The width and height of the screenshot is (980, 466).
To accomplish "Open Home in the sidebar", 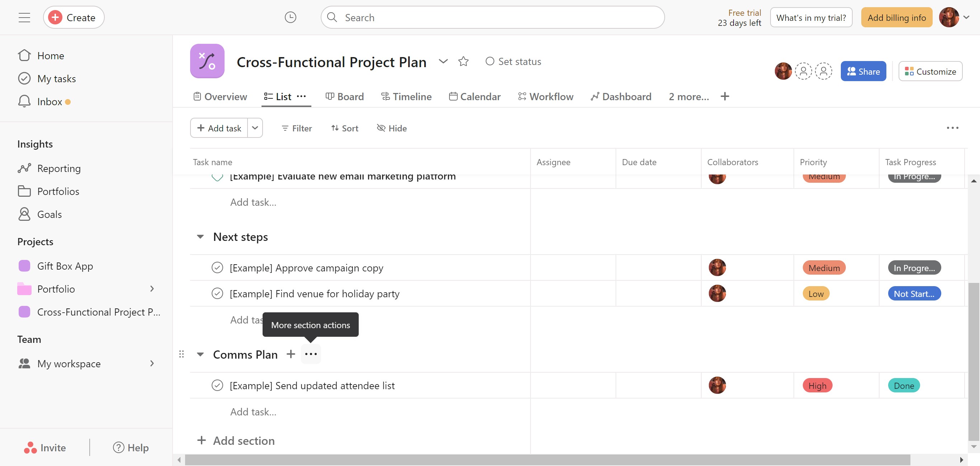I will 41,56.
